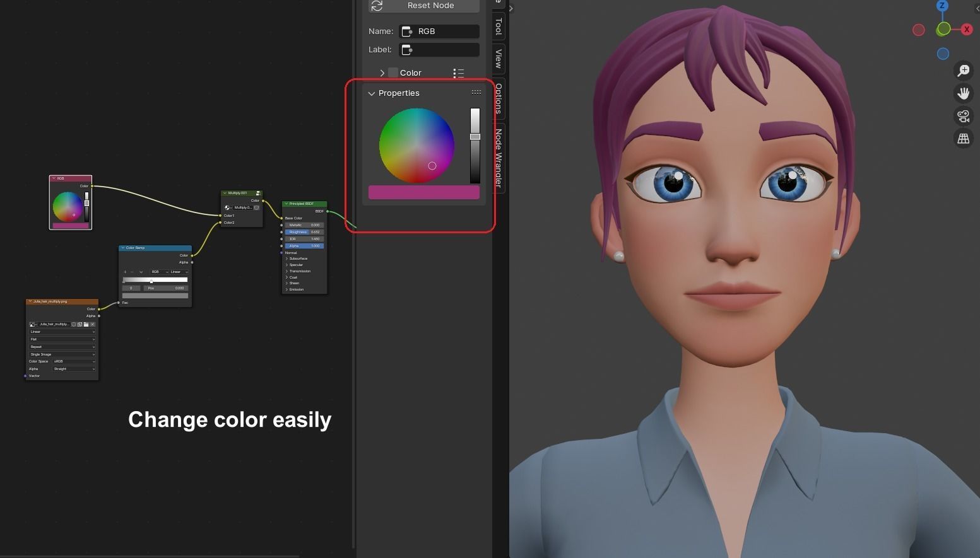980x558 pixels.
Task: Click the magenta color swatch under the wheel
Action: pyautogui.click(x=424, y=192)
